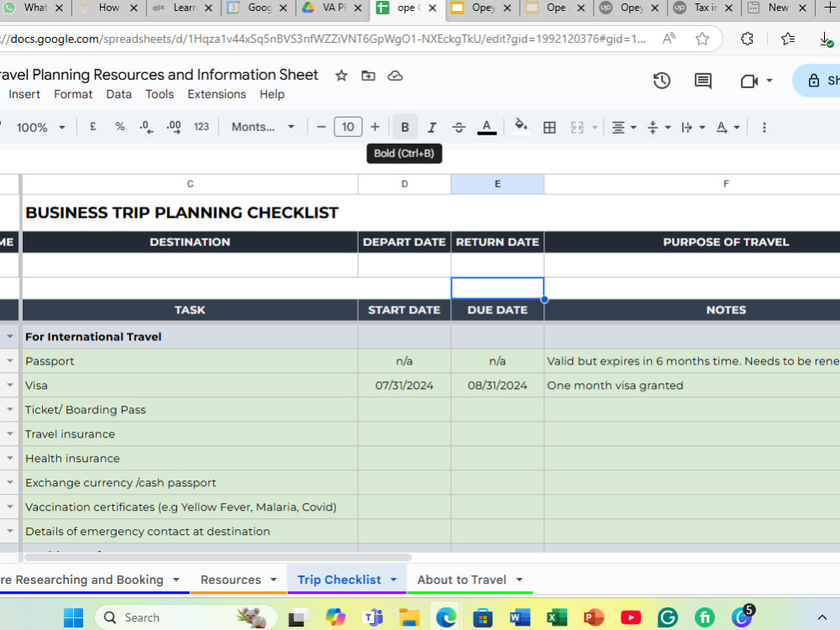Viewport: 840px width, 630px height.
Task: Open Windows Start menu
Action: click(x=73, y=617)
